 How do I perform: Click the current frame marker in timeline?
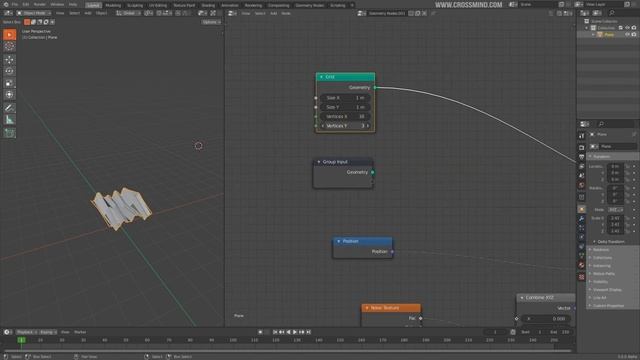22,340
